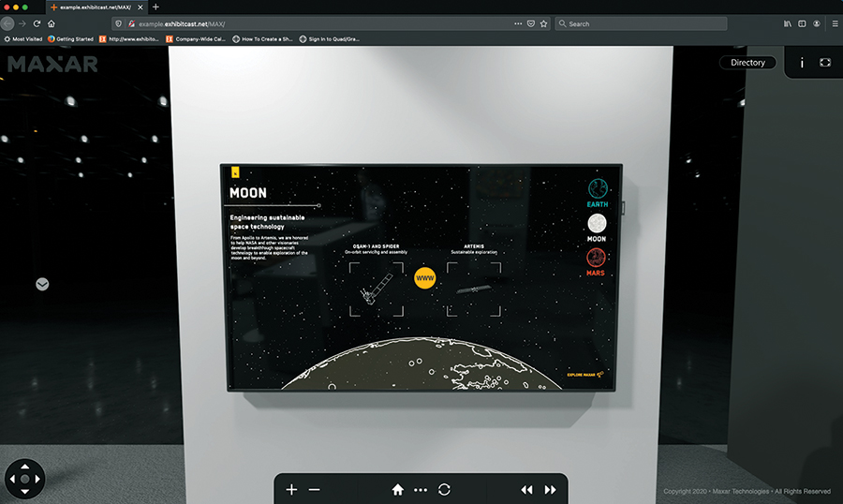
Task: Open the ARTEMIS spacecraft frame
Action: (474, 289)
